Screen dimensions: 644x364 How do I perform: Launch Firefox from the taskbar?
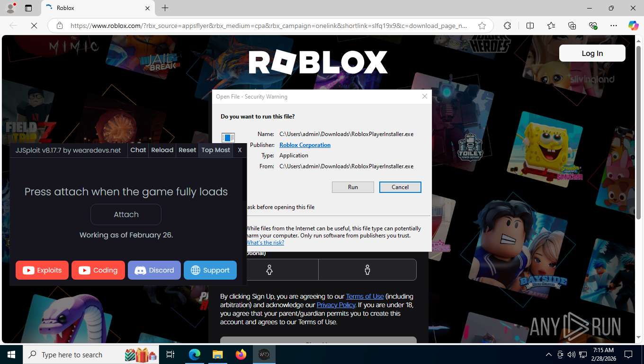(241, 355)
